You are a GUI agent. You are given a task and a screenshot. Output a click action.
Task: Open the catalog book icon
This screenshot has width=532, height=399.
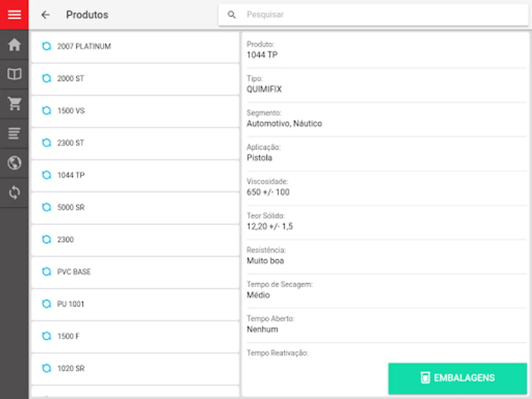[x=14, y=74]
